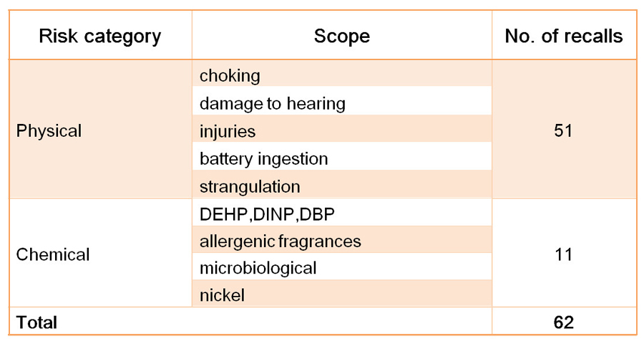Select the Total row label

coord(36,322)
